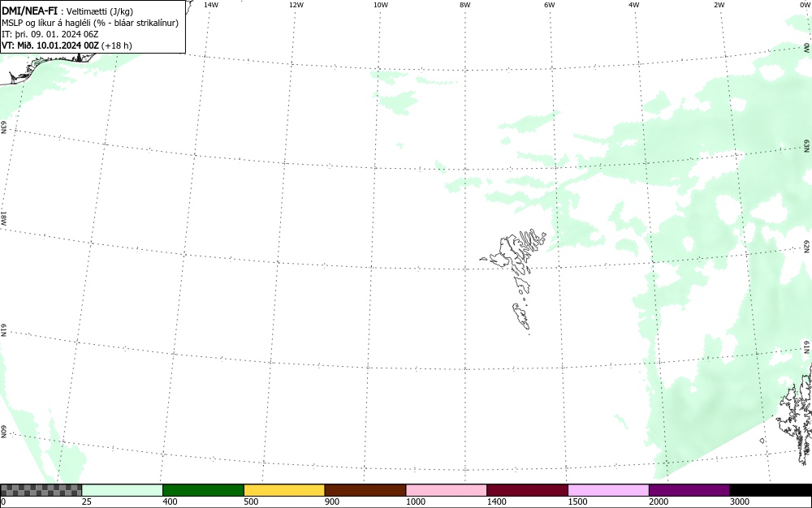Click the 2W longitude label
Viewport: 812px width, 508px height.
[719, 5]
